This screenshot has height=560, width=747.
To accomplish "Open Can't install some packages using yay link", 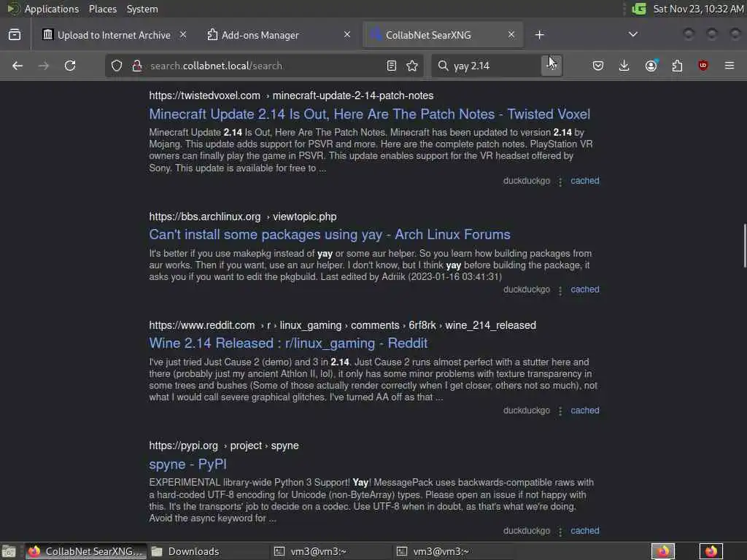I will point(330,235).
